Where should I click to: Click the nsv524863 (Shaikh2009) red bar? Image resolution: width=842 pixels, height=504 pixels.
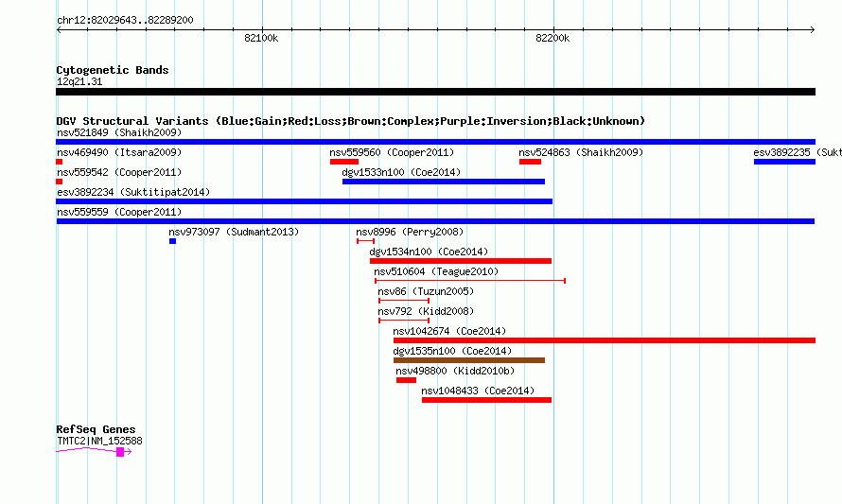pos(530,162)
